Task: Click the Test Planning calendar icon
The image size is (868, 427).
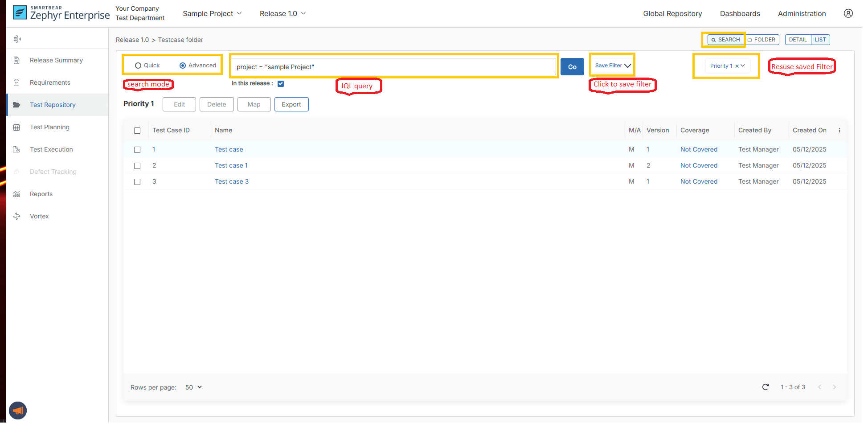Action: pos(17,127)
